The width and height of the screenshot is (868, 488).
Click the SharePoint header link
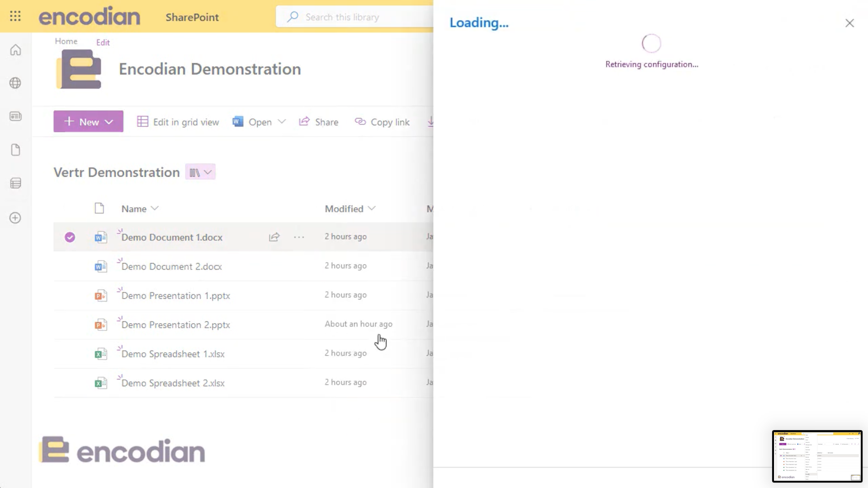(192, 17)
